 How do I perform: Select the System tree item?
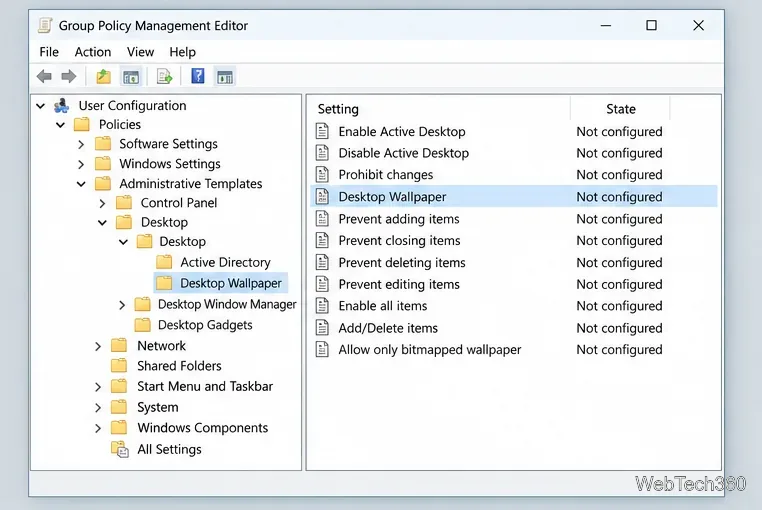(157, 407)
